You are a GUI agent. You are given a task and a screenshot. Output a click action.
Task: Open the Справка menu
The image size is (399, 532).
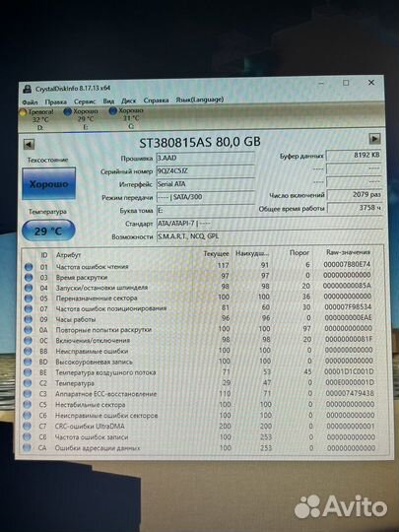156,100
